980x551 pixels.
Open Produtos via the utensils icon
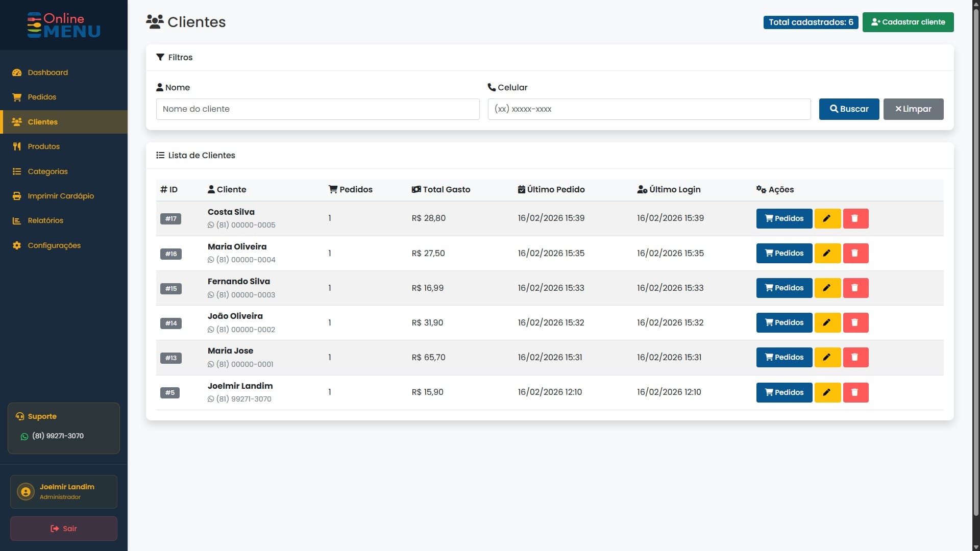click(x=17, y=146)
